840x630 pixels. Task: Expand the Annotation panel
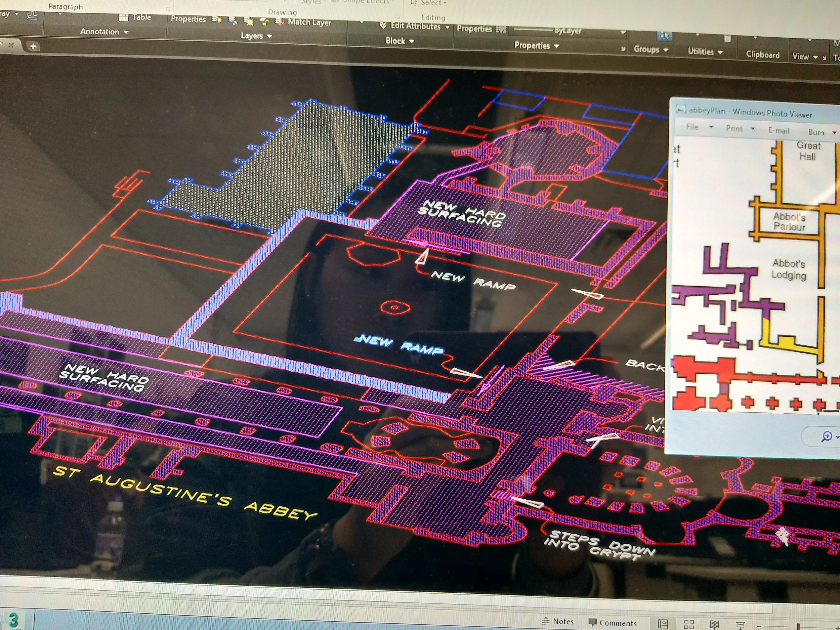coord(104,32)
